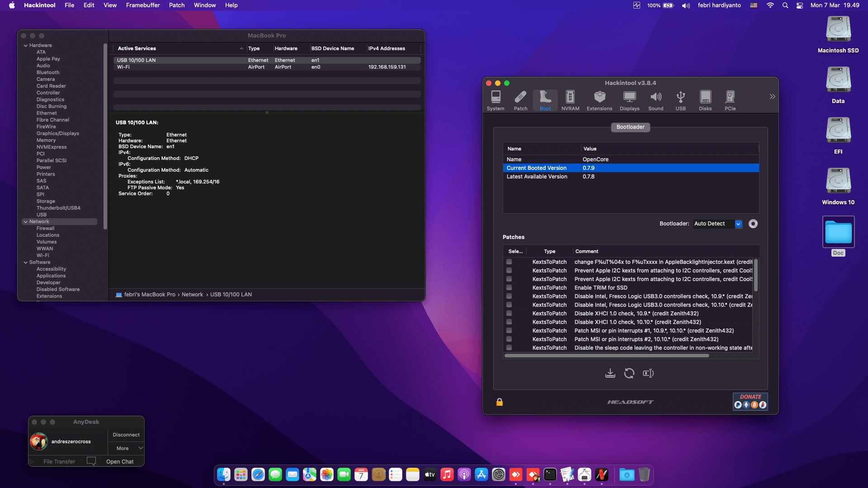Open the Macintosh SSD desktop drive
868x488 pixels.
(x=838, y=34)
